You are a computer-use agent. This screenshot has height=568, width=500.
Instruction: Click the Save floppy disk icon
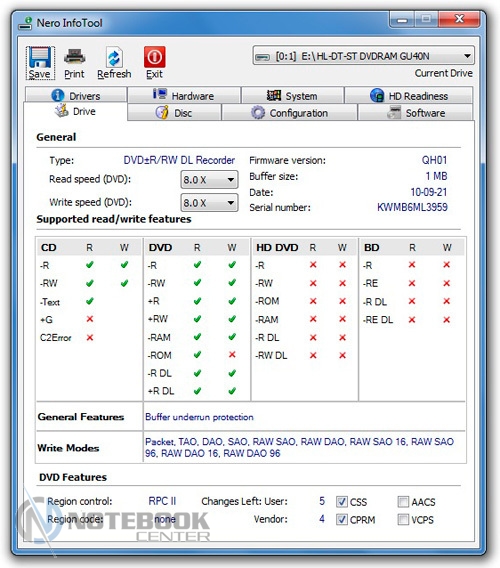[x=40, y=57]
